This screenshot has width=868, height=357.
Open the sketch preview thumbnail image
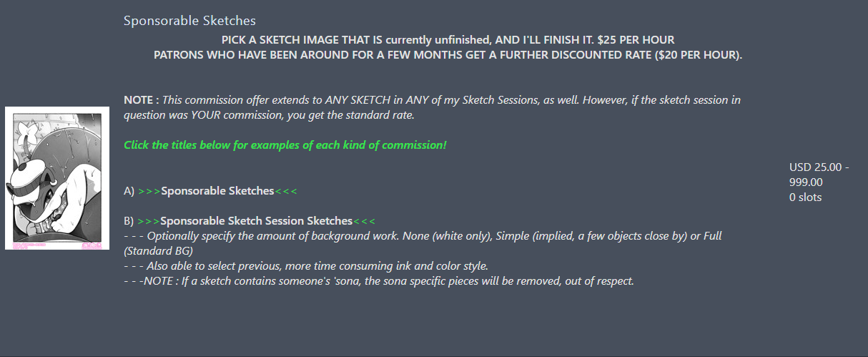pyautogui.click(x=57, y=178)
